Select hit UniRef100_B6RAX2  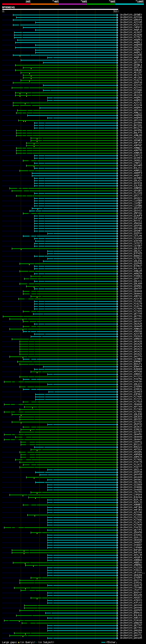pos(131,256)
